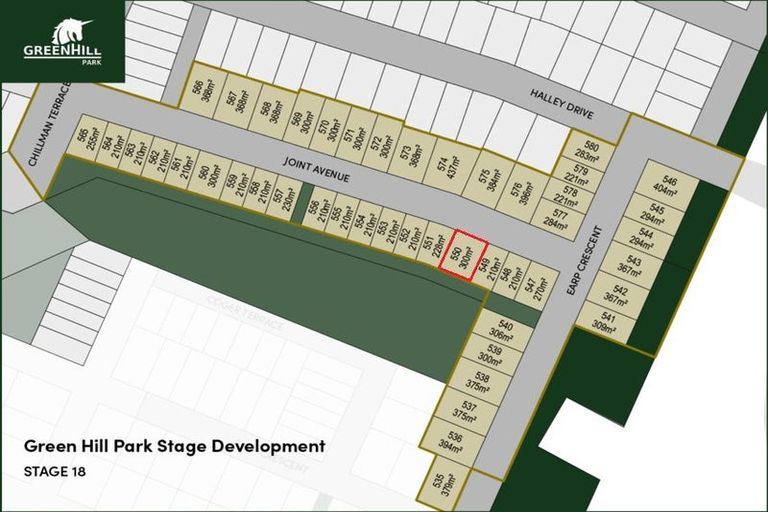Select lot 560 at 300m²
The width and height of the screenshot is (768, 512).
[209, 174]
